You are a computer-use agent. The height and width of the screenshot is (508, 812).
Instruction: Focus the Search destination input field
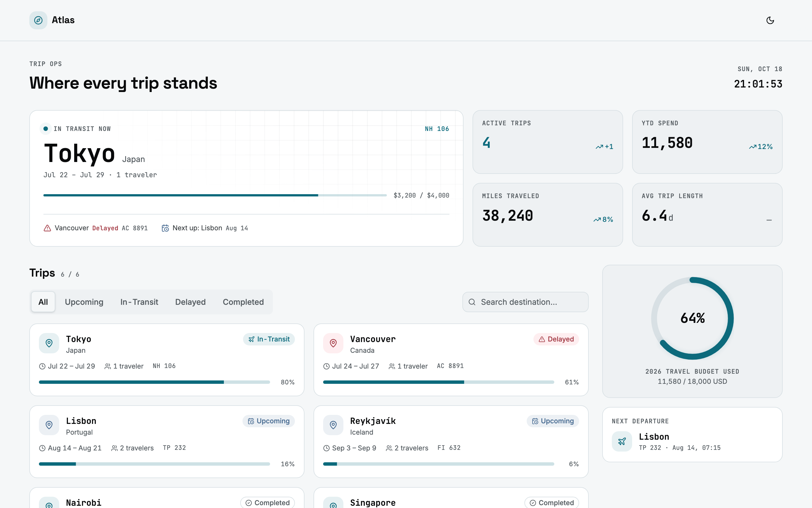coord(525,302)
